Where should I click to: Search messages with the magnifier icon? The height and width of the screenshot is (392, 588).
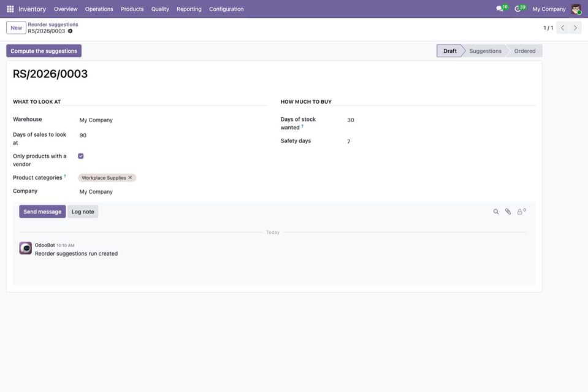click(496, 212)
